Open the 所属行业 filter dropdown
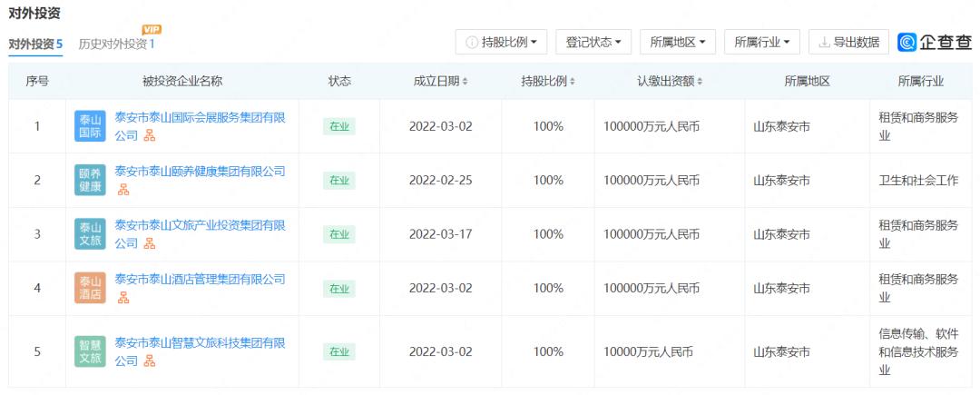This screenshot has height=395, width=980. (762, 42)
